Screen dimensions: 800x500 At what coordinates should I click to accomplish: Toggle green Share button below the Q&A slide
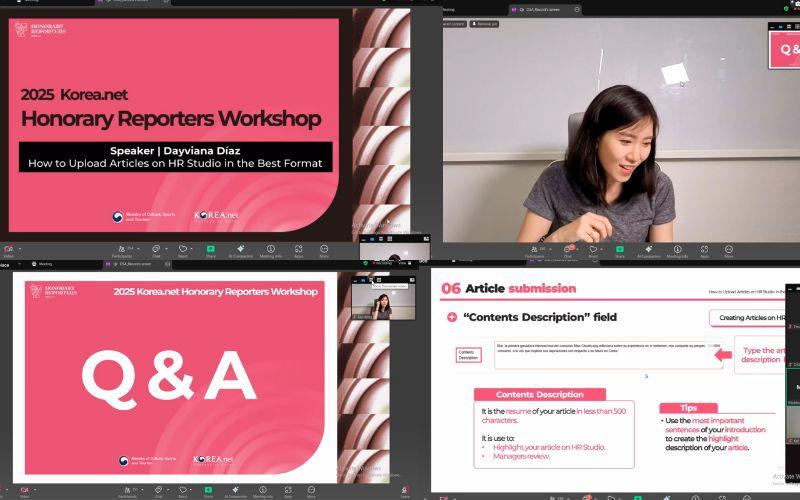pyautogui.click(x=208, y=490)
